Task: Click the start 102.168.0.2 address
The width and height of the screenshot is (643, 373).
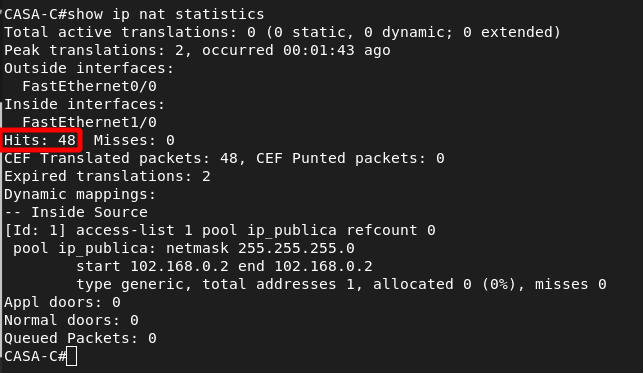Action: 152,266
